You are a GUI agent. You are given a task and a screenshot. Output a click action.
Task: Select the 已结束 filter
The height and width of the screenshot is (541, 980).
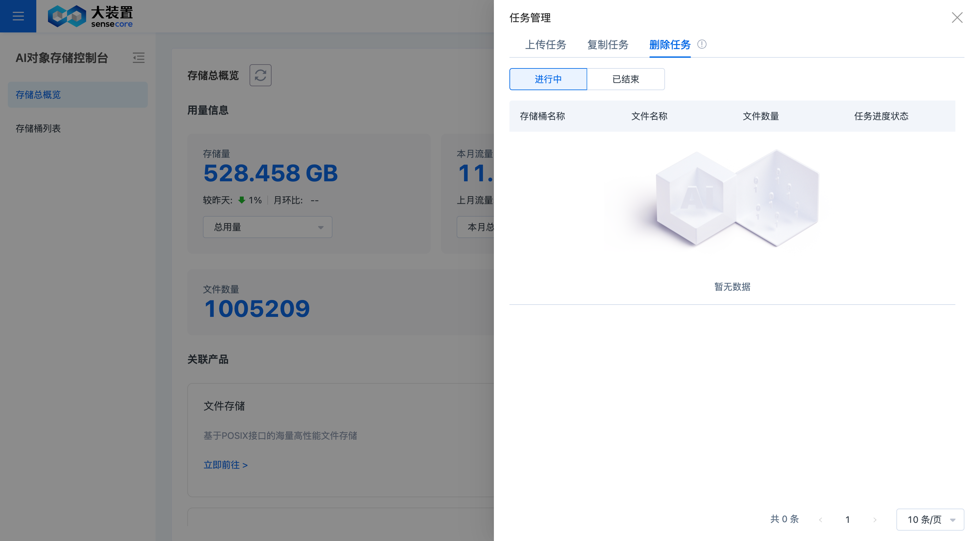click(x=625, y=79)
